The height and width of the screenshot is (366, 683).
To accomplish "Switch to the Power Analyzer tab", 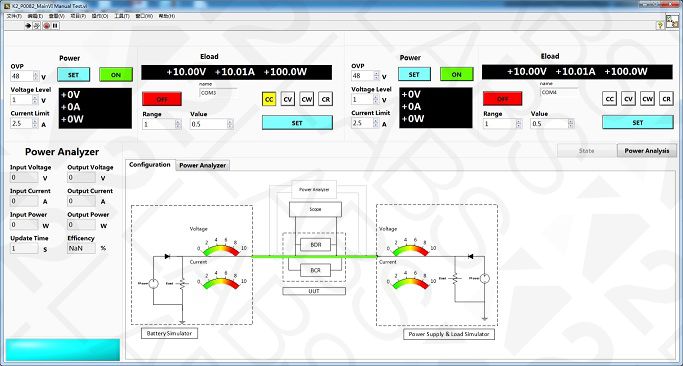I will pos(203,166).
